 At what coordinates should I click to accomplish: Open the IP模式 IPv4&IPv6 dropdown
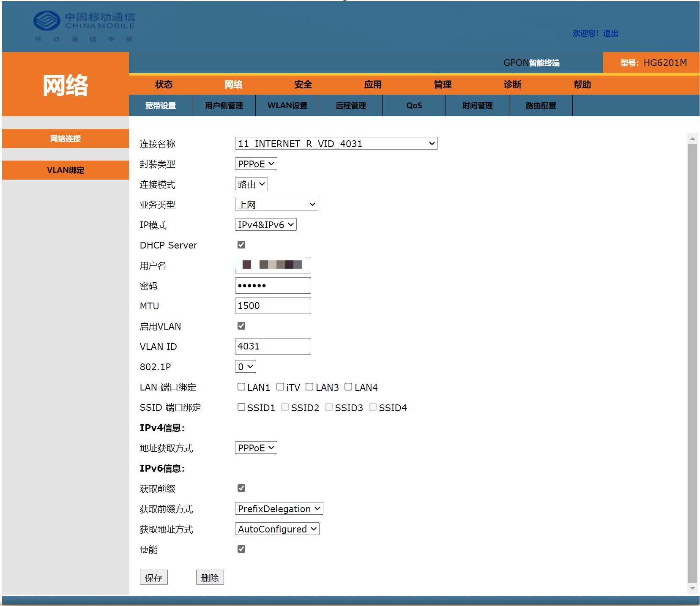(265, 224)
